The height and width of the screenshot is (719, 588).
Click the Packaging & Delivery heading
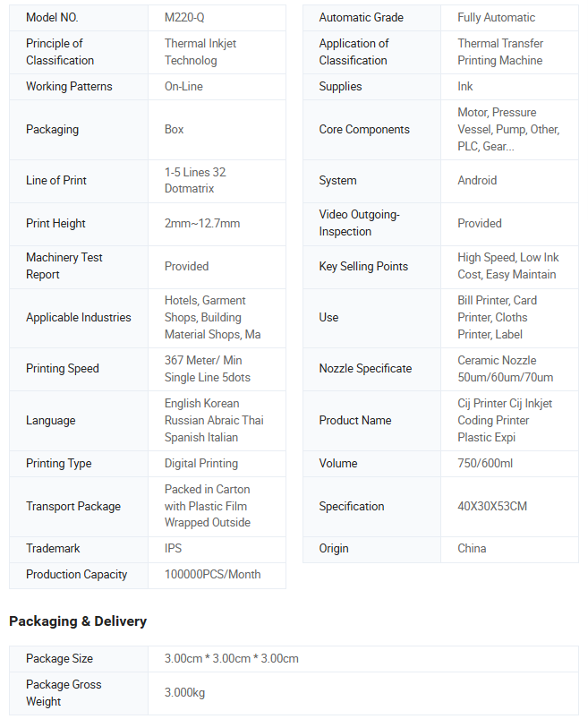click(x=78, y=621)
